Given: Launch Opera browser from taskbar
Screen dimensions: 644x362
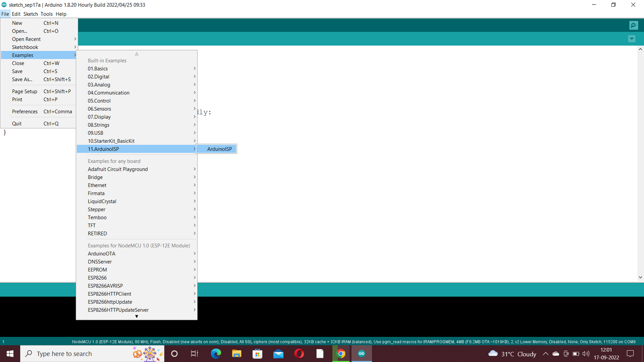Looking at the screenshot, I should [x=299, y=354].
